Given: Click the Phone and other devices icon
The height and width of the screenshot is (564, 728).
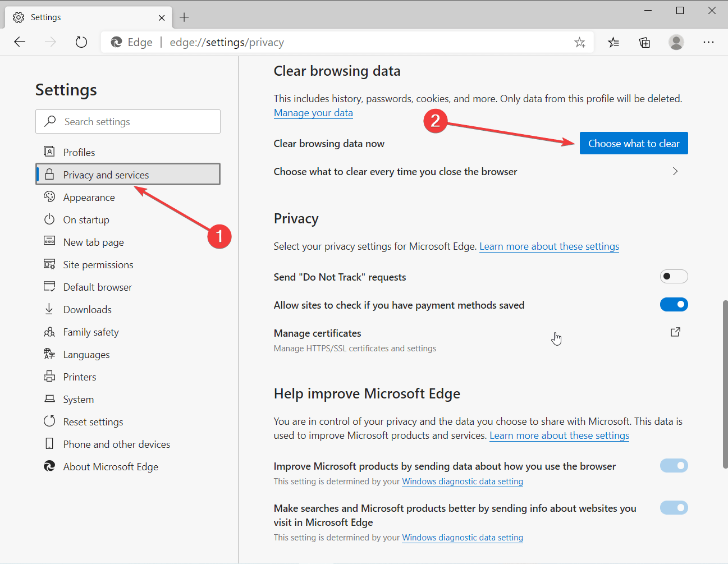Looking at the screenshot, I should (x=49, y=444).
